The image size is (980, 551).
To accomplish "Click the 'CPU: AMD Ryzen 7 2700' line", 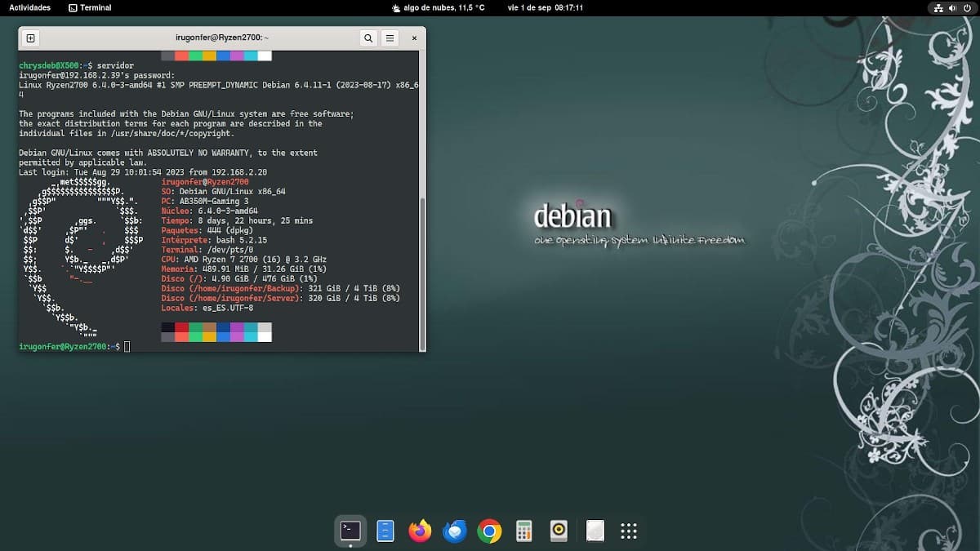I will (244, 260).
